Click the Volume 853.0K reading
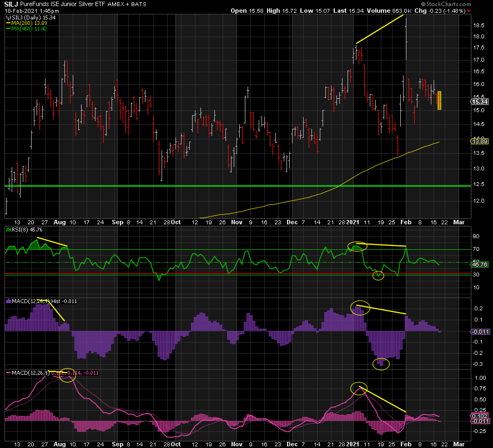 coord(389,11)
